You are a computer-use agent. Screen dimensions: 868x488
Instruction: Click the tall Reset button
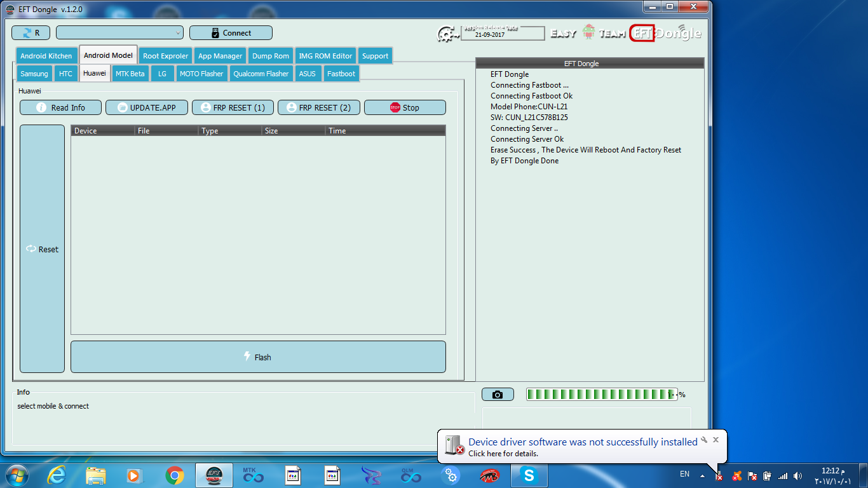42,248
